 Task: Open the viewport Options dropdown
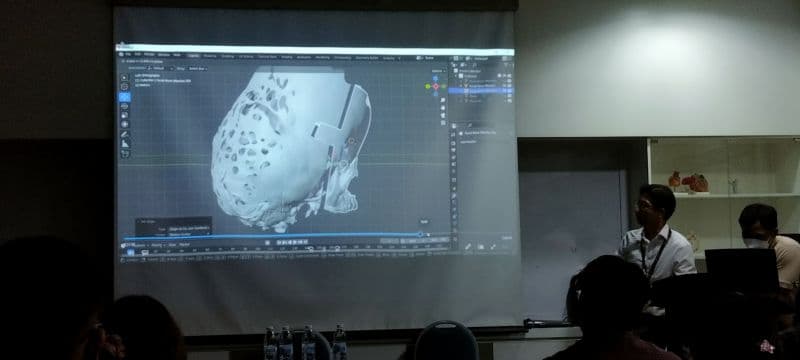[x=438, y=71]
